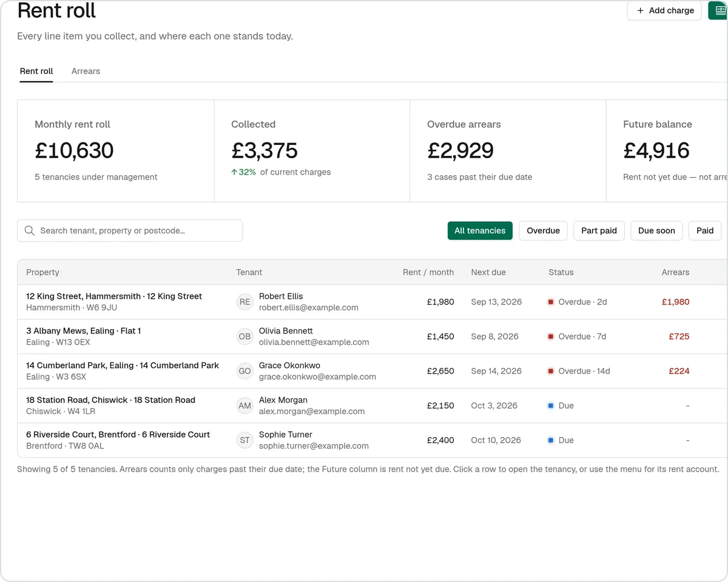The height and width of the screenshot is (582, 728).
Task: Click the Monthly rent roll £10,630 card
Action: [116, 151]
